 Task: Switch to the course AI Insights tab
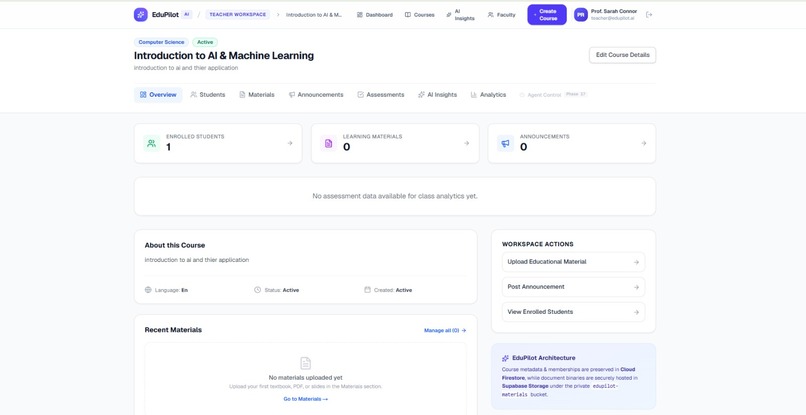tap(437, 95)
